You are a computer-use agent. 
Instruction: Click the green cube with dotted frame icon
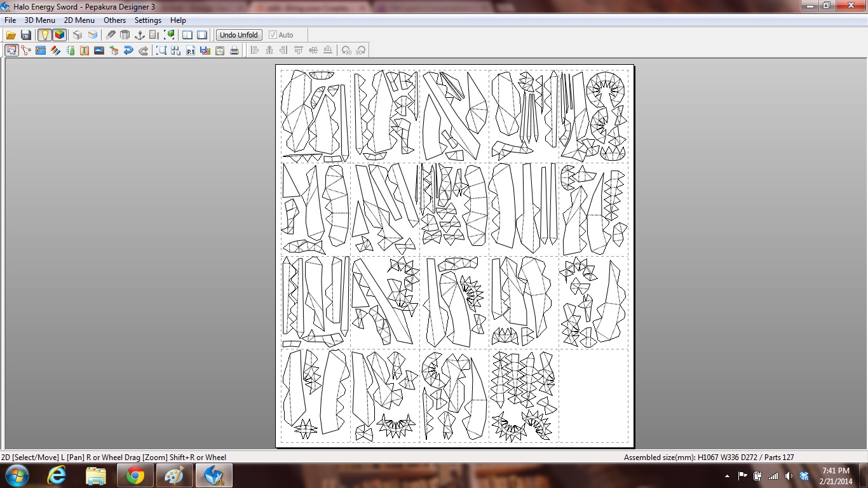[x=170, y=35]
